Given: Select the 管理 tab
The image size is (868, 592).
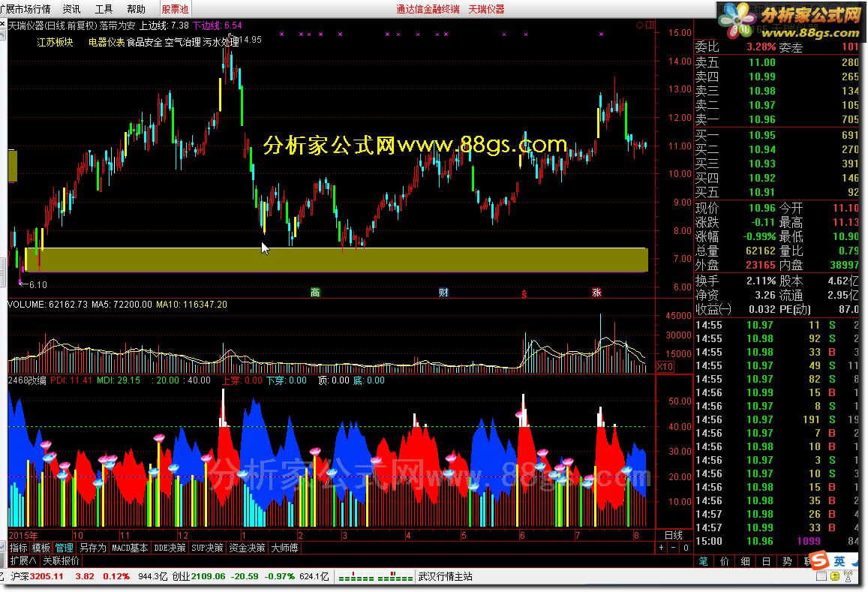Looking at the screenshot, I should [64, 548].
